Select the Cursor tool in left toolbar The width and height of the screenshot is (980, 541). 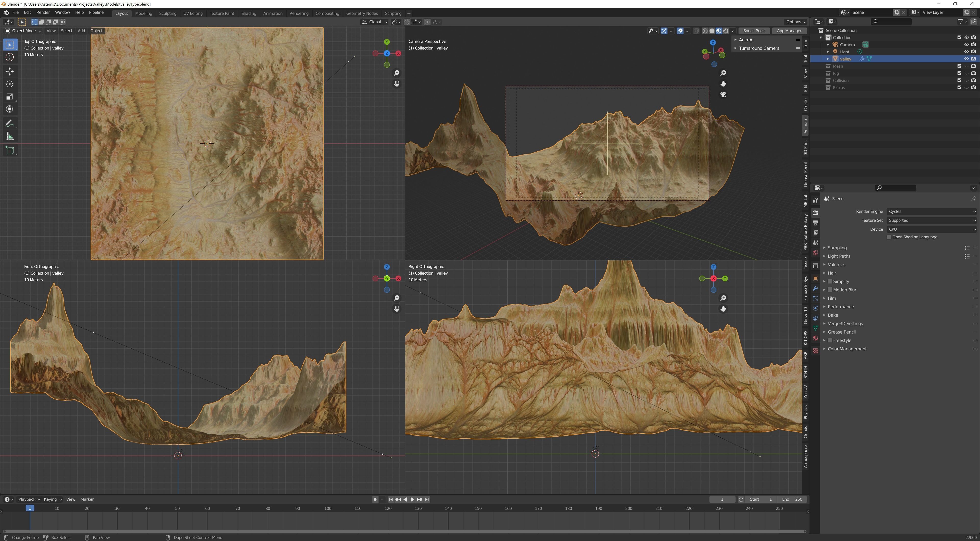tap(10, 57)
